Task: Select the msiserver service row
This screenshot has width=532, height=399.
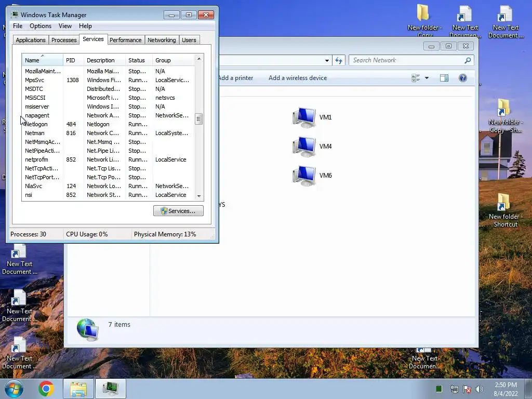Action: tap(108, 107)
